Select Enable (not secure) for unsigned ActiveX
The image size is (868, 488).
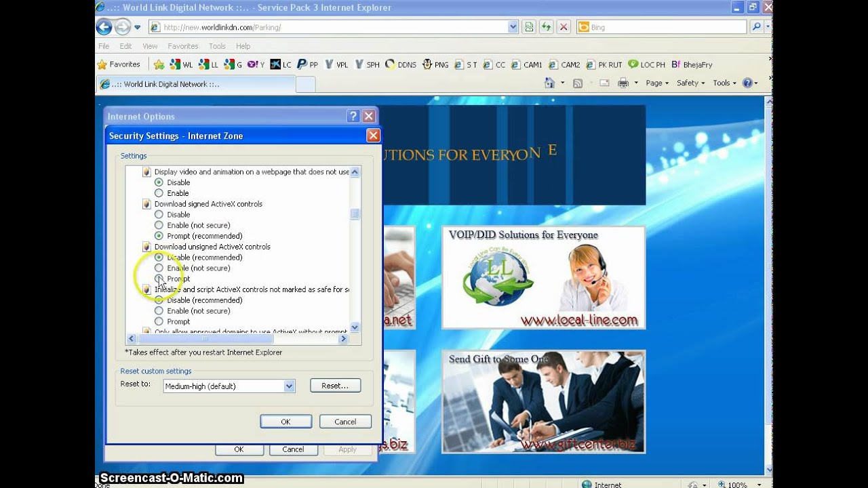[159, 268]
